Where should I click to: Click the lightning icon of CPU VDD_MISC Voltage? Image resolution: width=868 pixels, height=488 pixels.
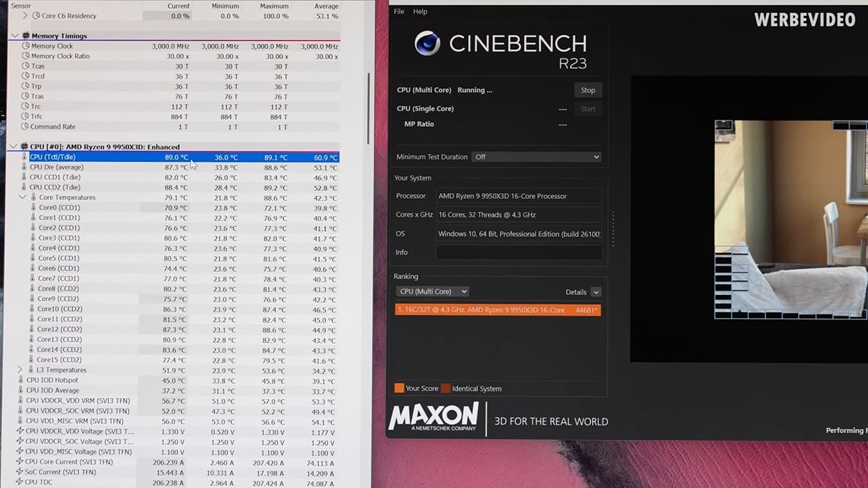[20, 452]
